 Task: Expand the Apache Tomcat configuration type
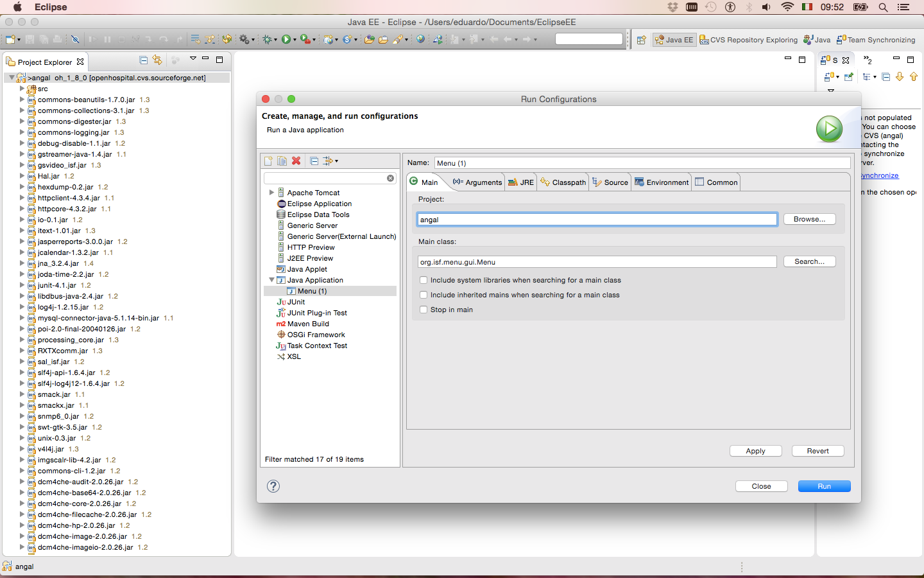pos(271,193)
